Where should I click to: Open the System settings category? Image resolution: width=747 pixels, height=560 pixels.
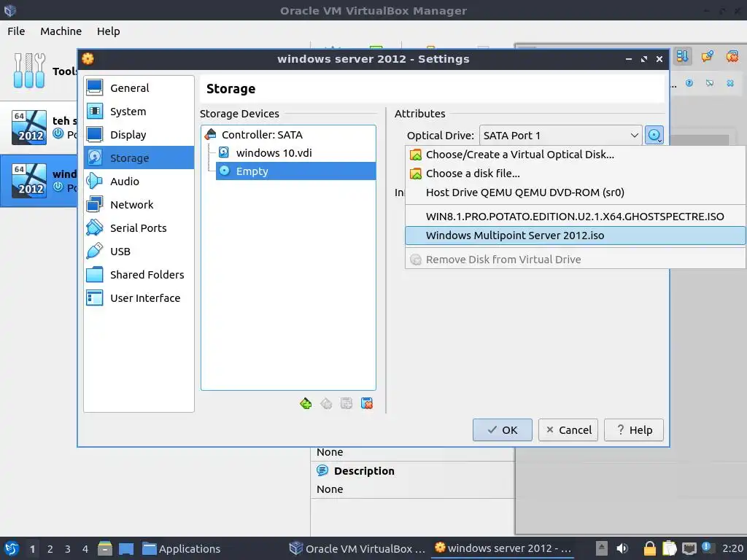(x=139, y=111)
